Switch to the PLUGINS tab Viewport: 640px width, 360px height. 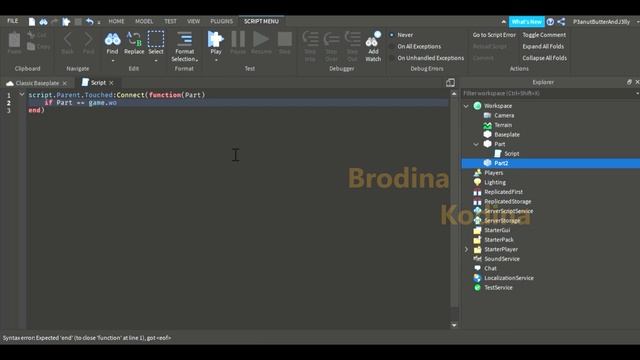pos(222,21)
